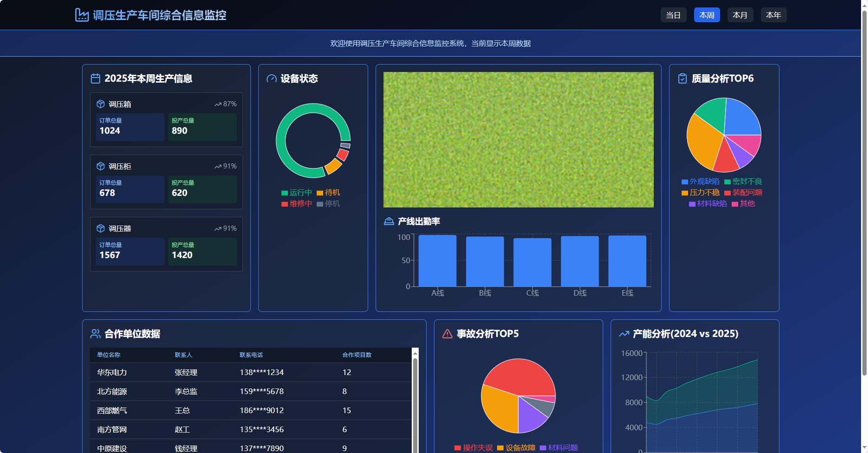Click the hard hat icon beside 产线出勤率
868x453 pixels.
pos(389,221)
